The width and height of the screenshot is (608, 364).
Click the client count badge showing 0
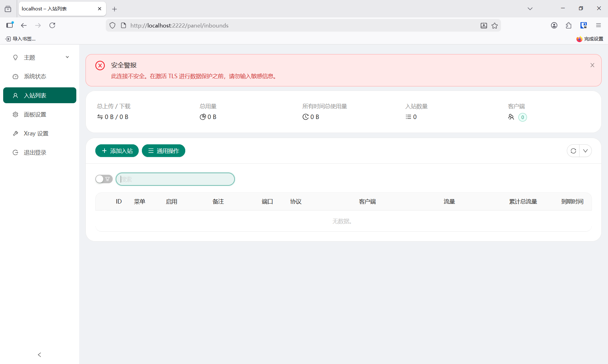tap(522, 117)
